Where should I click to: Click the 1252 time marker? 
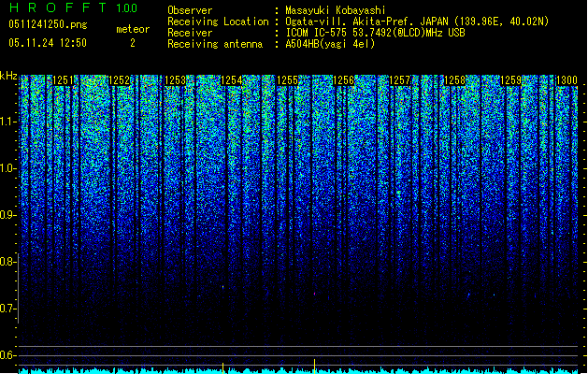(x=119, y=80)
